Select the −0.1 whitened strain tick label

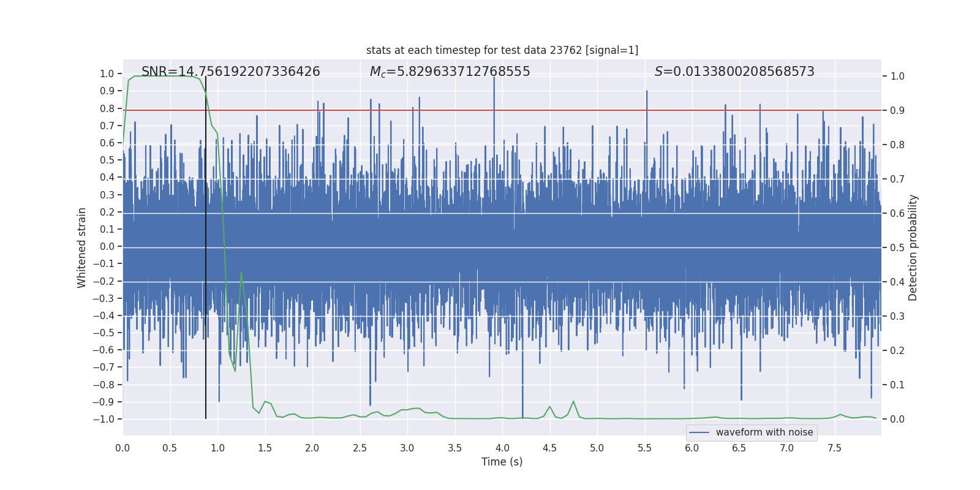[x=104, y=263]
